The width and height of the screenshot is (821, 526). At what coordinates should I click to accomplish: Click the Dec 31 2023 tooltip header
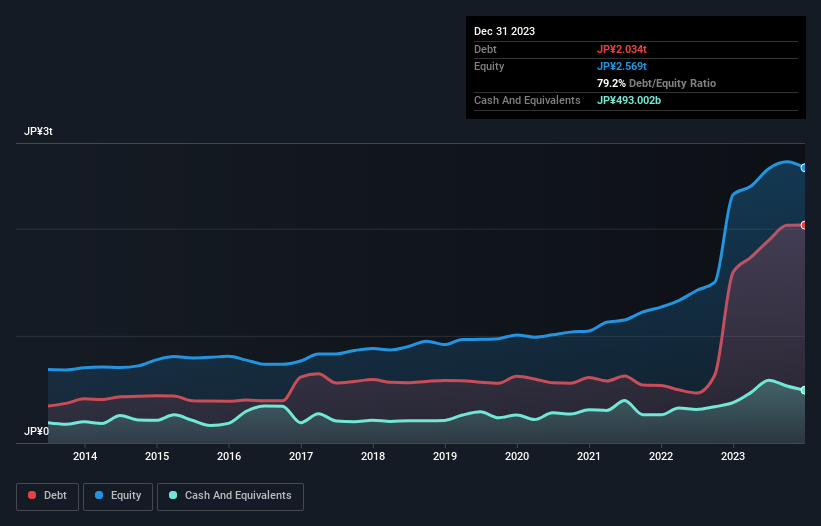505,31
